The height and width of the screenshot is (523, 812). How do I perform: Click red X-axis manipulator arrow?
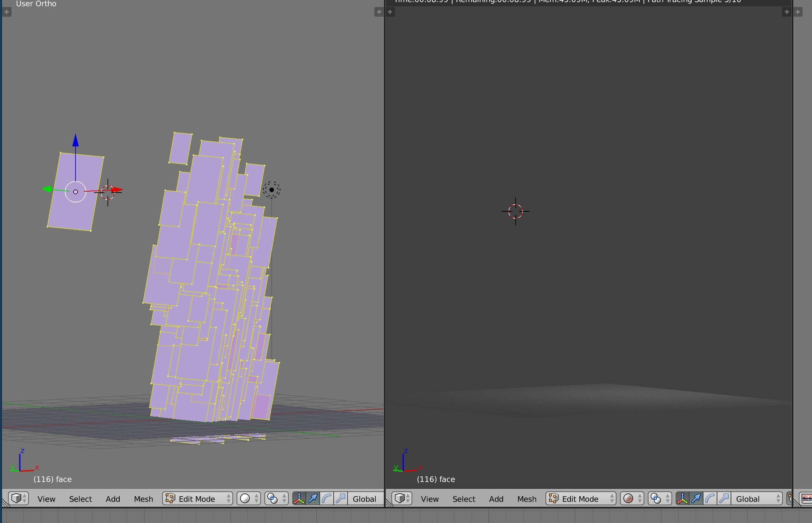click(117, 190)
